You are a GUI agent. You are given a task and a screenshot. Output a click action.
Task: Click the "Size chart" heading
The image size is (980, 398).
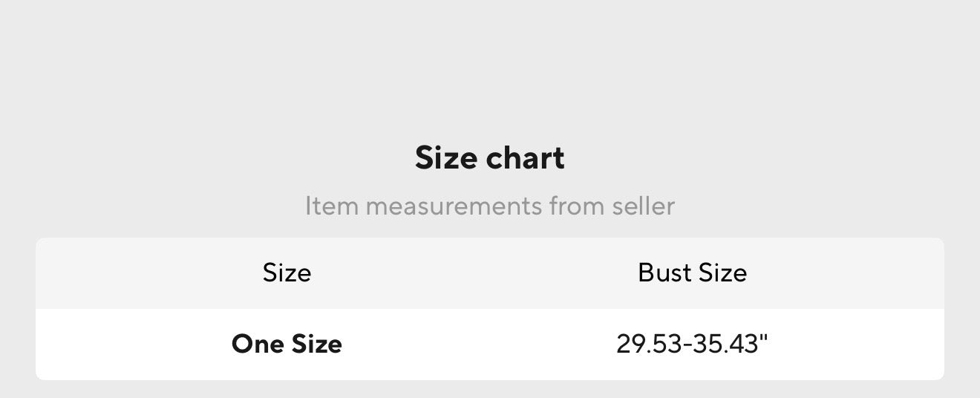[489, 158]
